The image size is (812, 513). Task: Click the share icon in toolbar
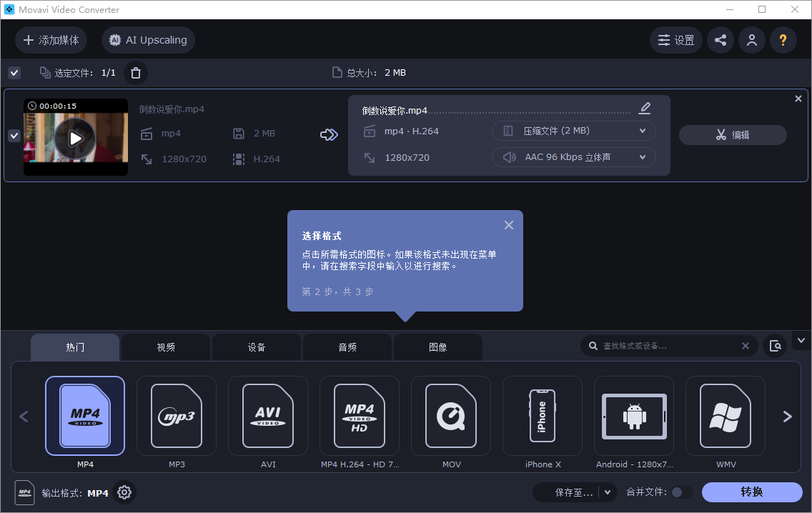721,40
